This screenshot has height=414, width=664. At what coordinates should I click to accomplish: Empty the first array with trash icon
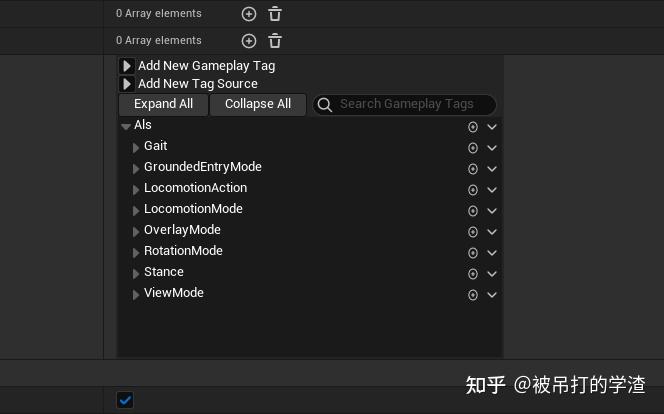[x=275, y=14]
